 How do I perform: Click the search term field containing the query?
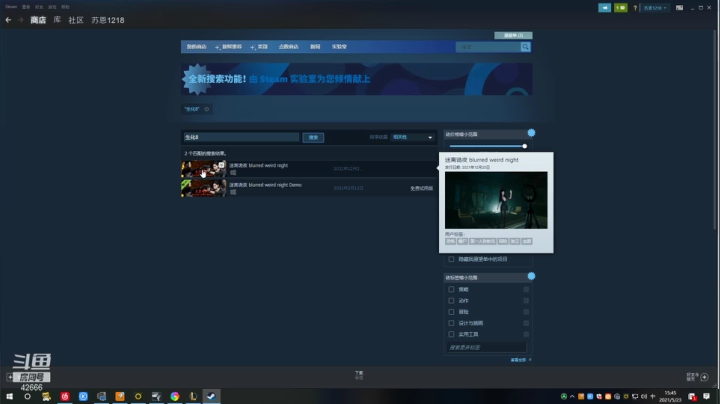(x=241, y=137)
